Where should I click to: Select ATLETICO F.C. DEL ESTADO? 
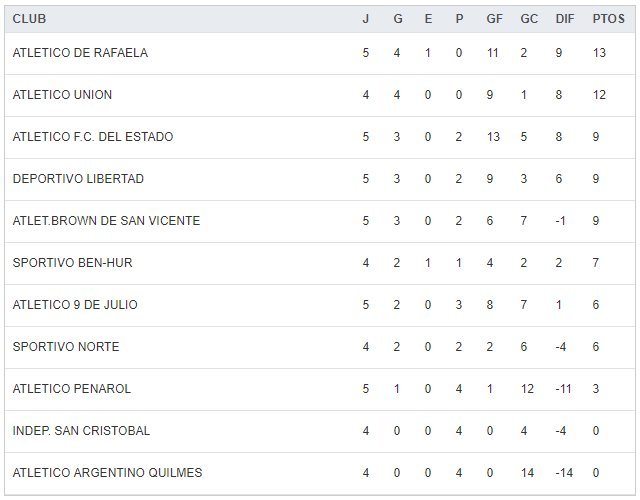click(x=93, y=137)
